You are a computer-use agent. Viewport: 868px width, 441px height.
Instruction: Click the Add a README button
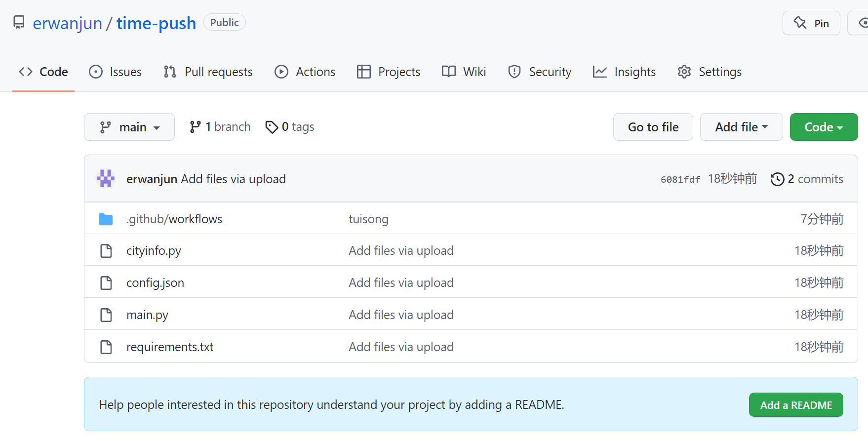[796, 405]
